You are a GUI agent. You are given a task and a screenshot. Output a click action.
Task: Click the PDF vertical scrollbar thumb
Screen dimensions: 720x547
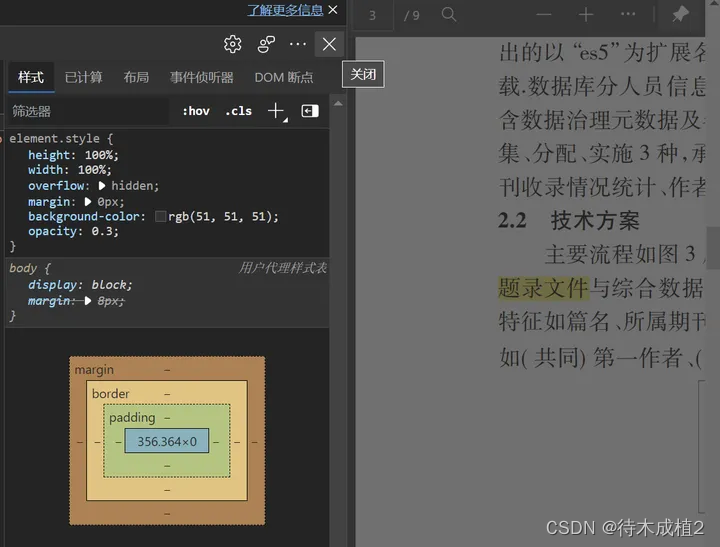pyautogui.click(x=713, y=248)
